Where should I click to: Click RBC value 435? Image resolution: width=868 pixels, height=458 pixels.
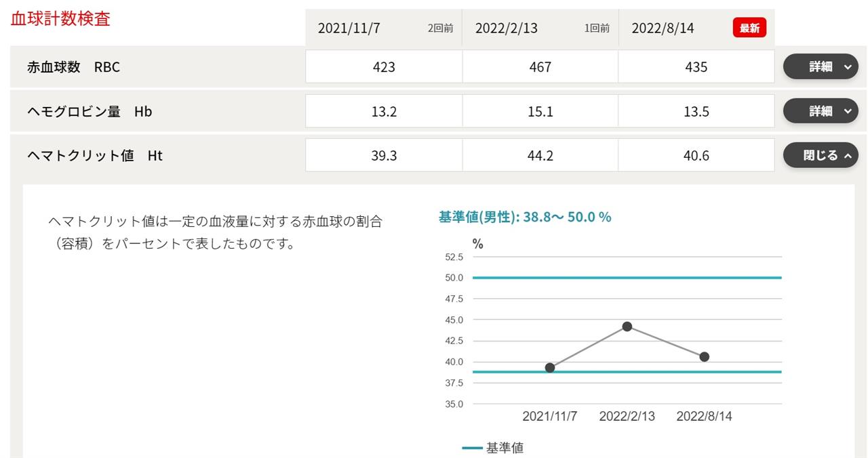(696, 67)
